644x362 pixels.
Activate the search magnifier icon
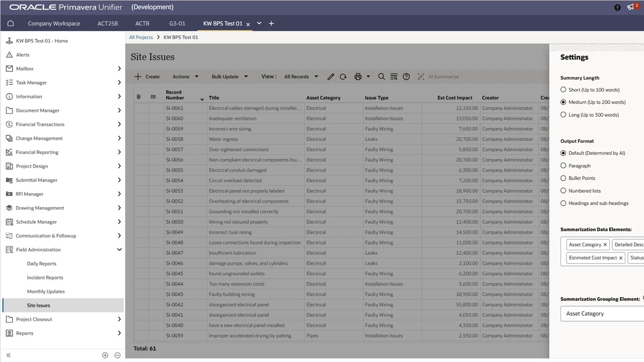(381, 76)
